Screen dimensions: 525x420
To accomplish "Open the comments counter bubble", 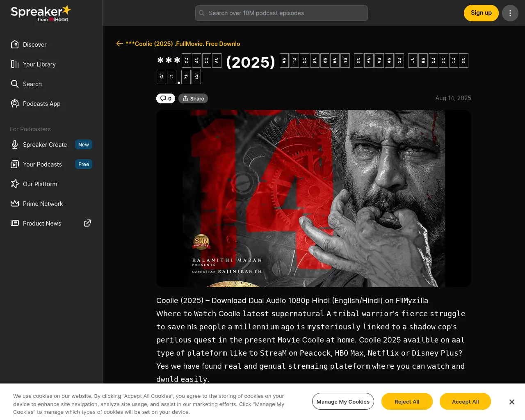I will [166, 98].
